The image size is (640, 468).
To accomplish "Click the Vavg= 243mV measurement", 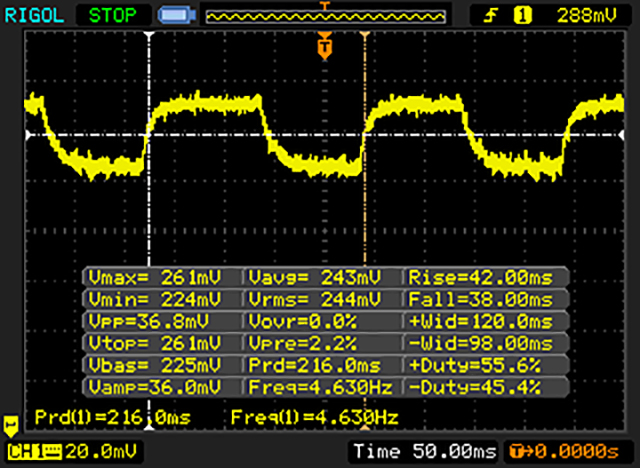I will (x=315, y=278).
